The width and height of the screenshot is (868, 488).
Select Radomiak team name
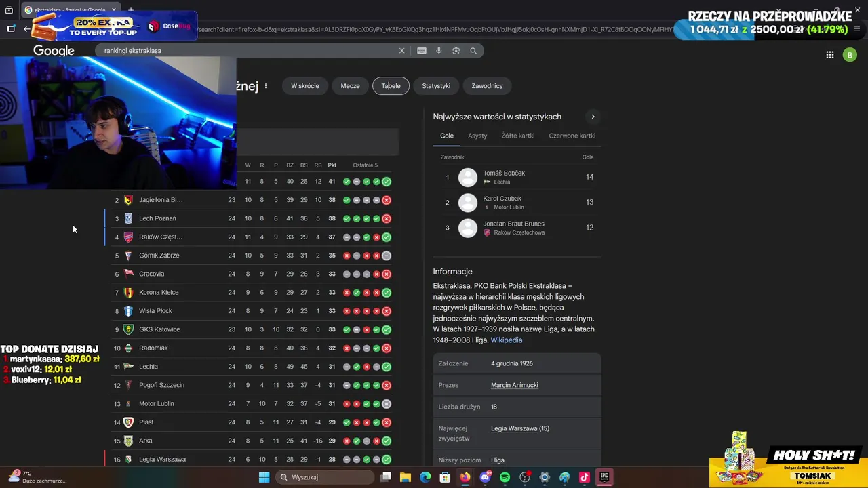click(x=153, y=348)
